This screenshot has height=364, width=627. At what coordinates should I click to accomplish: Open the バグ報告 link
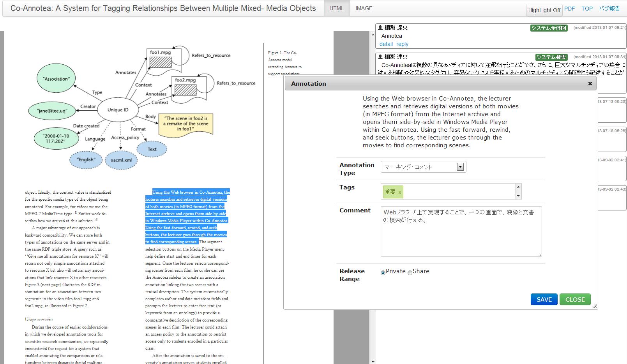[609, 9]
